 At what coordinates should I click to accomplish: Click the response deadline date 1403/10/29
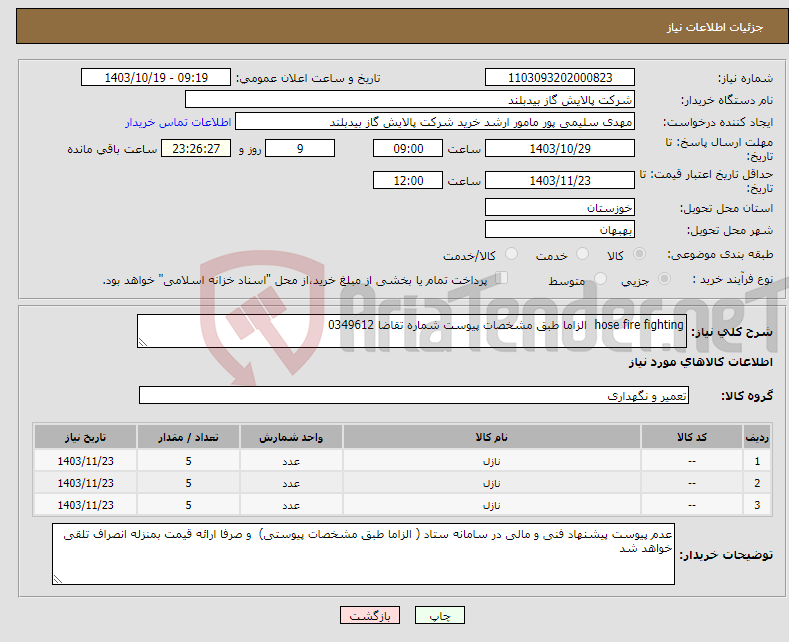(x=560, y=148)
